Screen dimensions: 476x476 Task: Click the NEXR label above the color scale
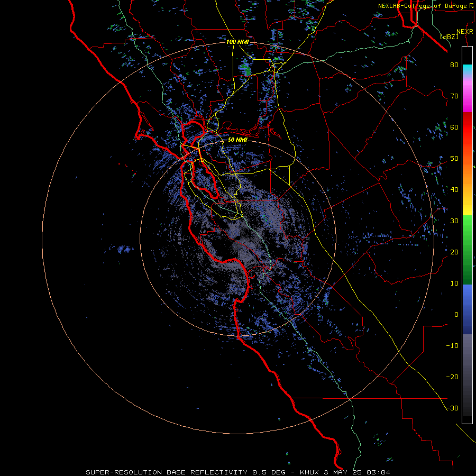click(x=465, y=32)
